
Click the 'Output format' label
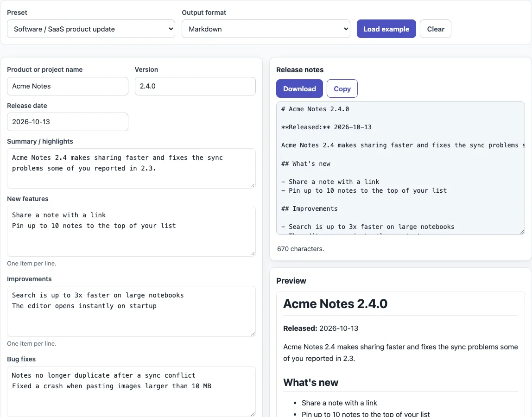pos(204,13)
